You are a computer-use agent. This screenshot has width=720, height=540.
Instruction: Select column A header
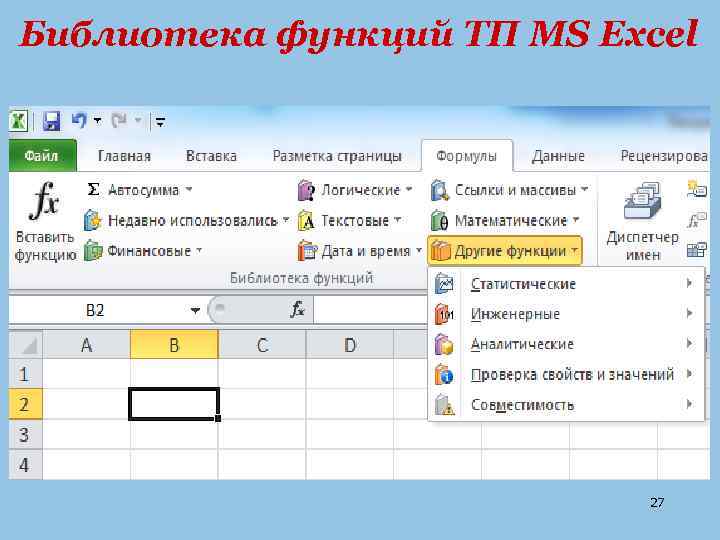(x=87, y=344)
